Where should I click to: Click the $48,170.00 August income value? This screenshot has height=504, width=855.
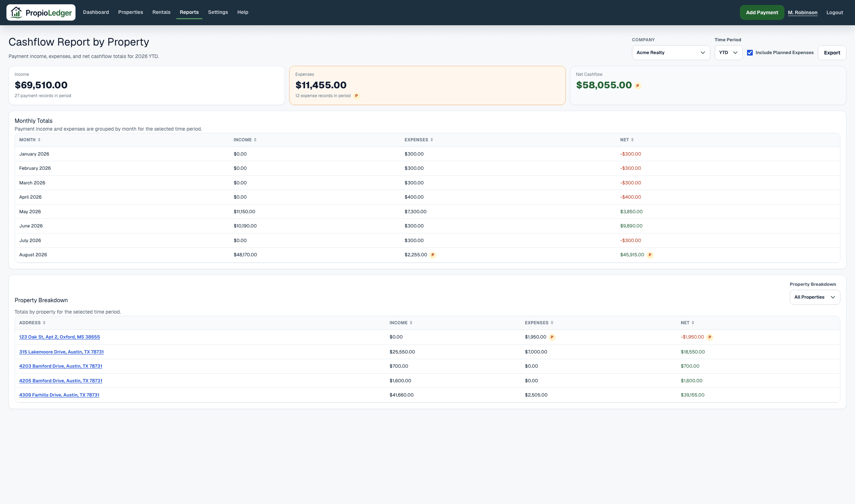click(x=245, y=255)
